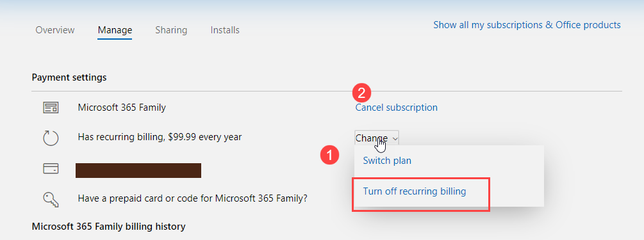The height and width of the screenshot is (240, 644).
Task: Open the Sharing tab
Action: click(x=171, y=30)
